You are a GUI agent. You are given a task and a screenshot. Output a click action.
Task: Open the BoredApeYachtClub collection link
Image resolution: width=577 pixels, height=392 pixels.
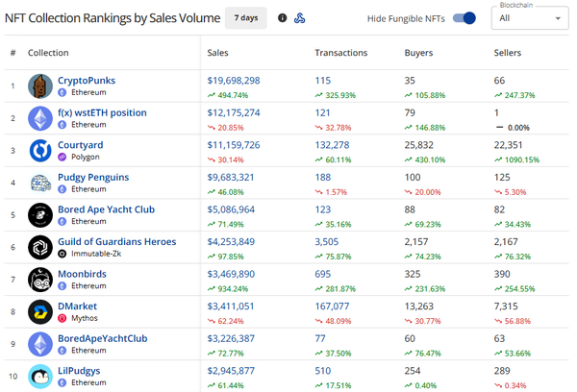[x=103, y=339]
